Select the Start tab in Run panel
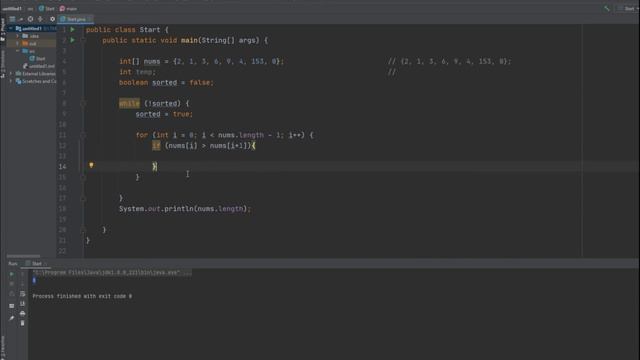Screen dimensions: 640x360 coord(36,264)
